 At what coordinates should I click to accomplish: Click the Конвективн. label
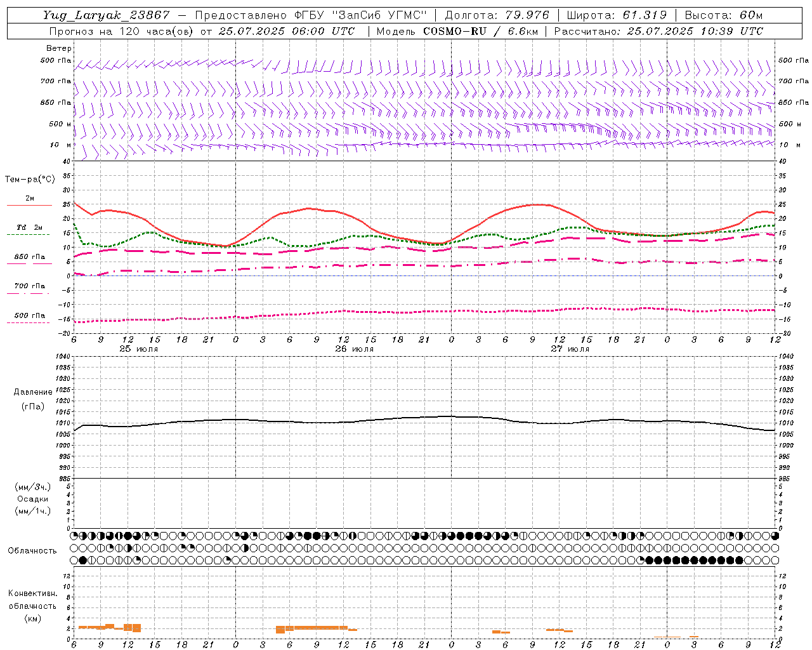(x=32, y=594)
